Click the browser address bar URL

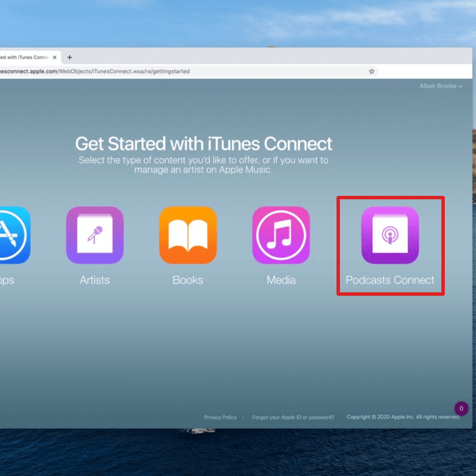pyautogui.click(x=95, y=71)
